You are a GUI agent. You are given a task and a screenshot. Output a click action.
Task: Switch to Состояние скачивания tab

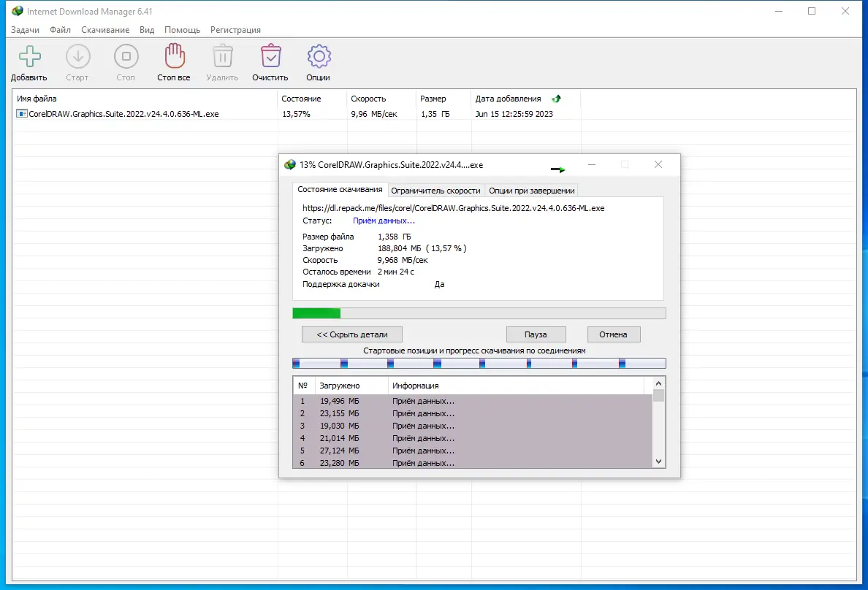pos(340,189)
